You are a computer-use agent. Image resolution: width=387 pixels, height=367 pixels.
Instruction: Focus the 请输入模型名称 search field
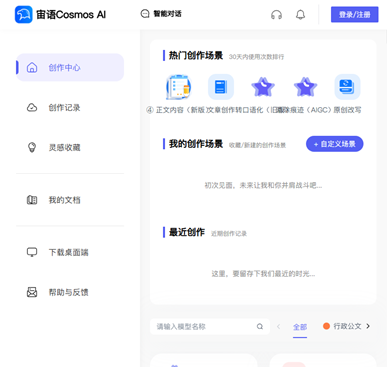(x=210, y=327)
